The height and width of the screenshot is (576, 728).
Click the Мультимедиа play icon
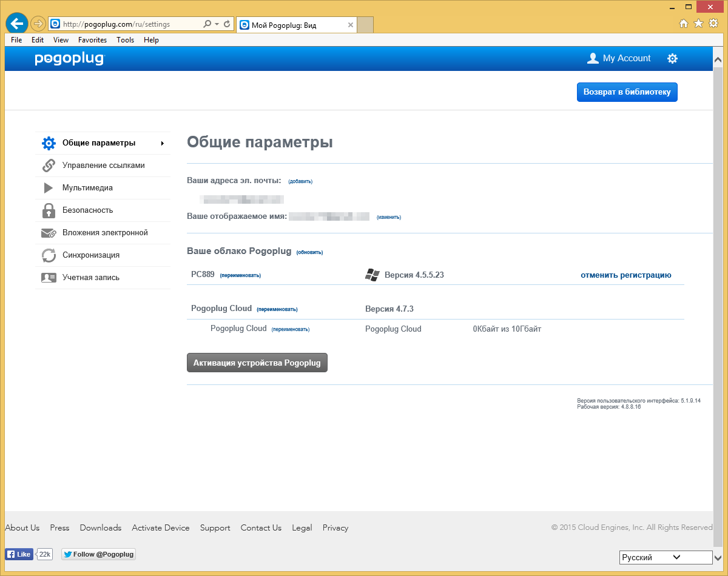point(49,188)
